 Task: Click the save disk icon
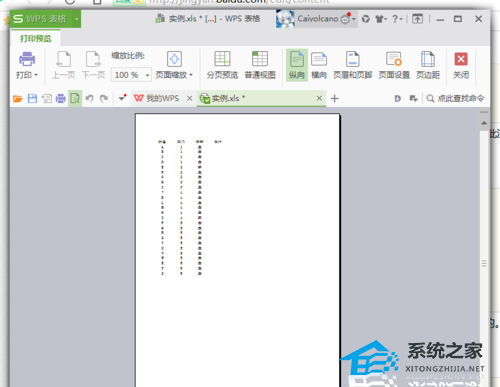(x=32, y=98)
